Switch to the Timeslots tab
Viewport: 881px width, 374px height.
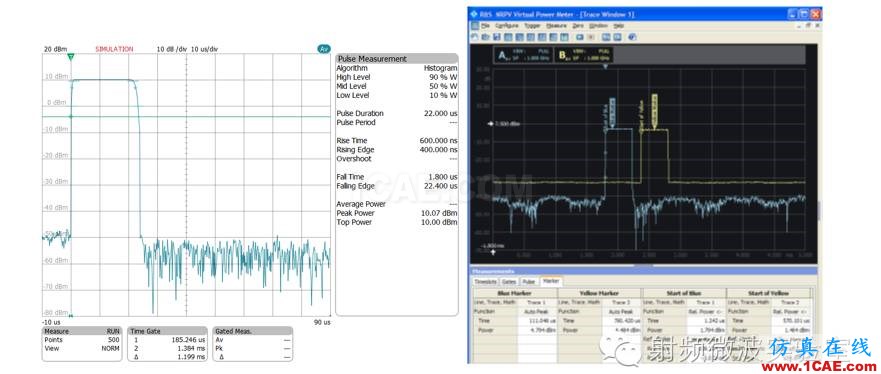(485, 282)
